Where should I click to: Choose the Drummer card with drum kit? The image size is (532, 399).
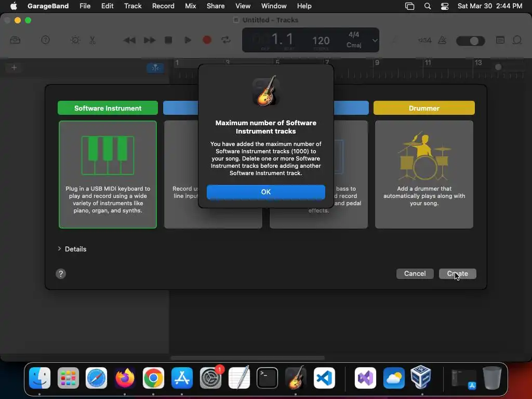click(424, 175)
